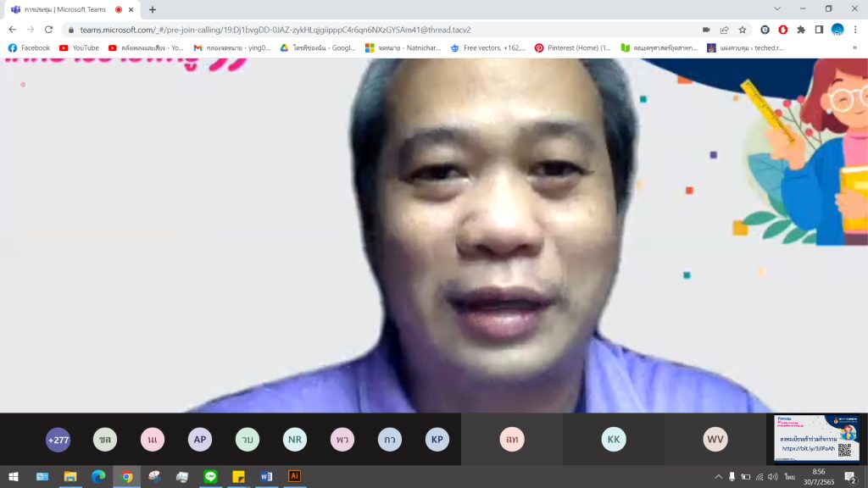The height and width of the screenshot is (488, 868).
Task: Open a new browser tab
Action: [153, 9]
